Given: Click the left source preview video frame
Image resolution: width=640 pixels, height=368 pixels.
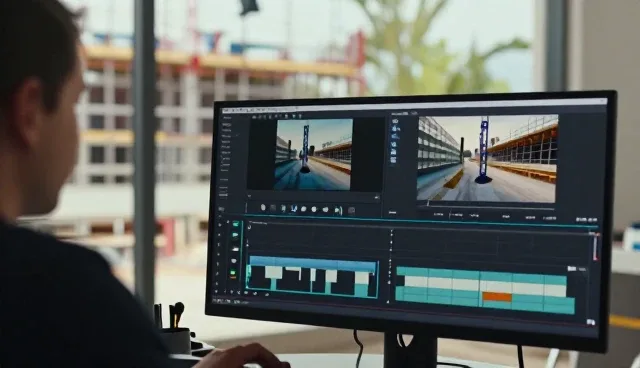Looking at the screenshot, I should [x=313, y=155].
